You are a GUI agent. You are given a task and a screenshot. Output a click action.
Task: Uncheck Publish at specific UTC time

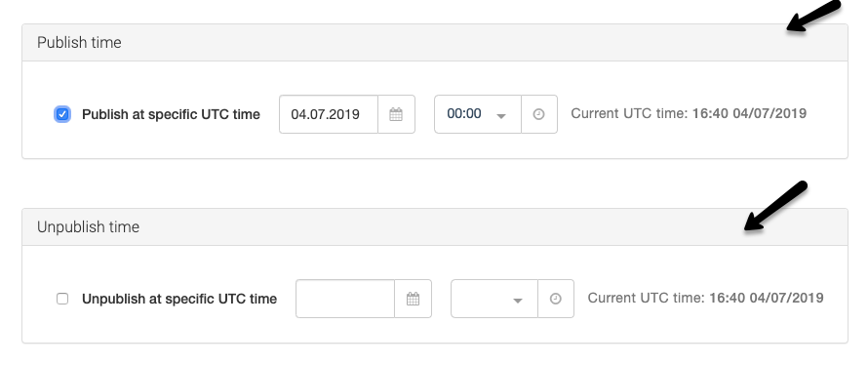pos(62,114)
